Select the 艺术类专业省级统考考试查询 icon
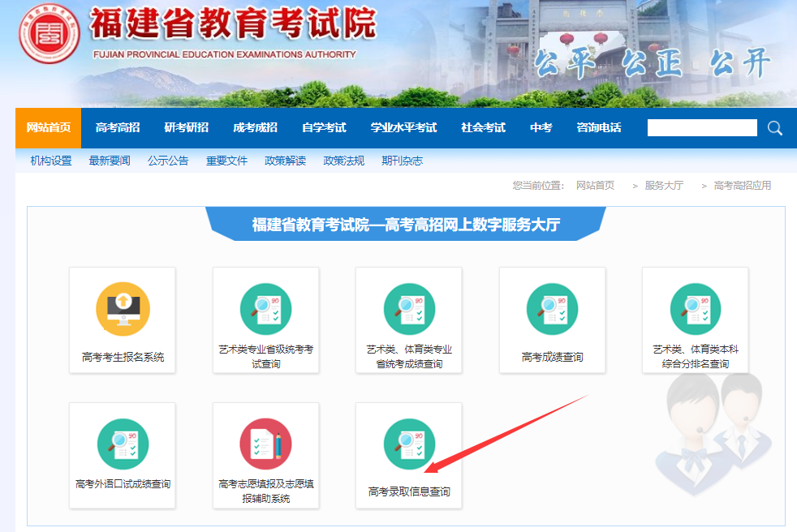 (x=265, y=320)
